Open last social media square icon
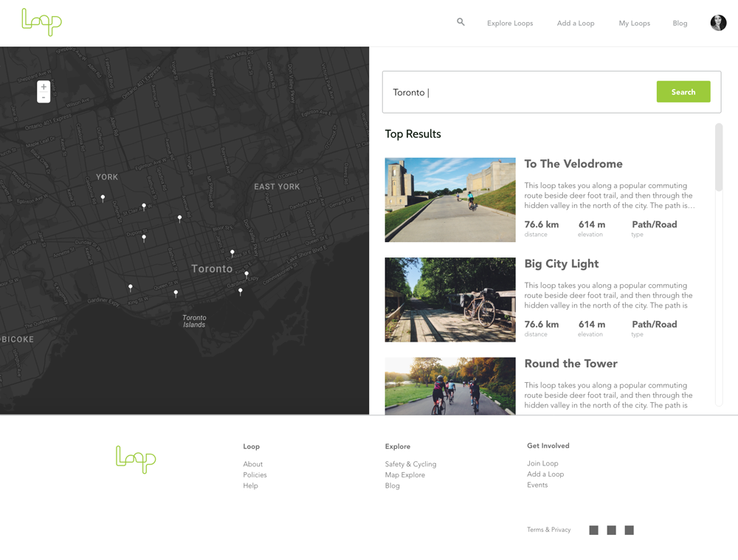The width and height of the screenshot is (738, 560). pos(630,530)
